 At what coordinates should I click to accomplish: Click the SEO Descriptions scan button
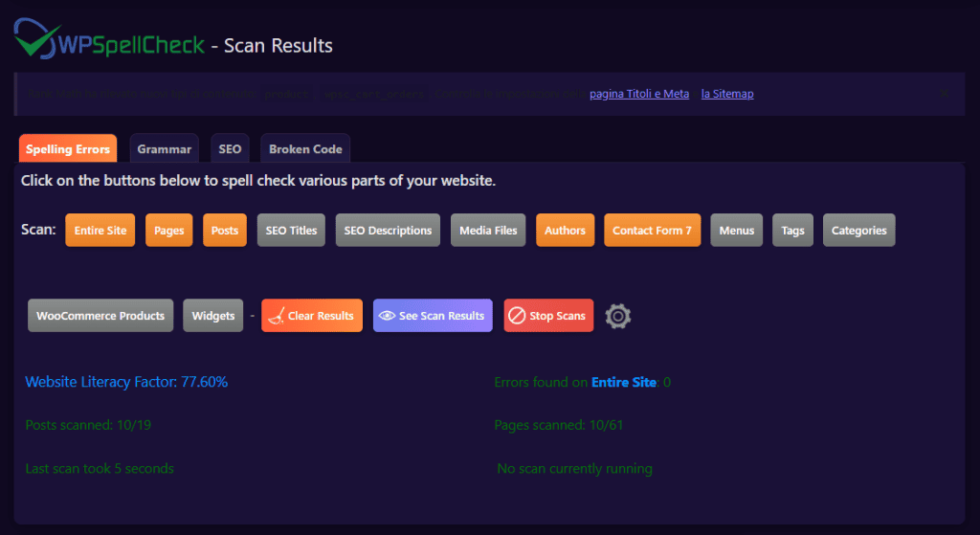(388, 230)
